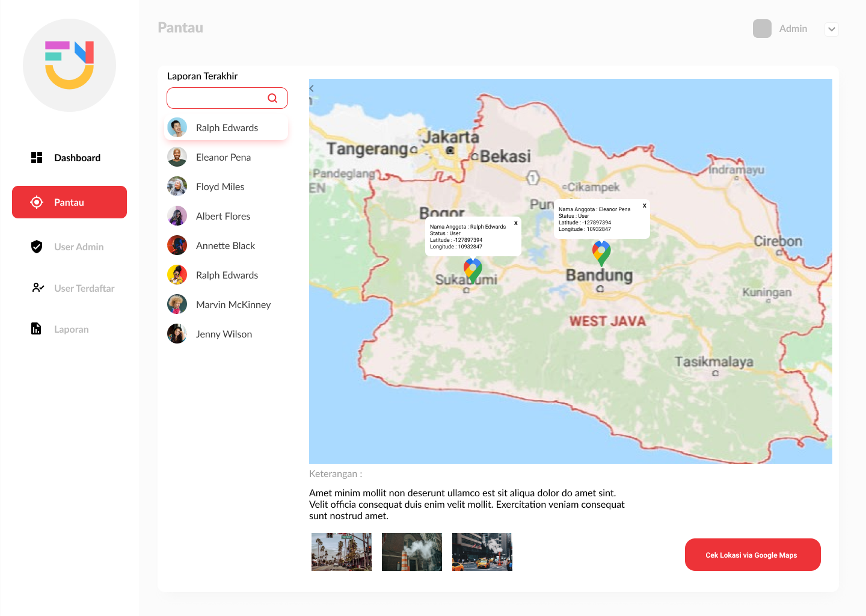Click the search magnifier icon
This screenshot has height=616, width=866.
pyautogui.click(x=272, y=98)
